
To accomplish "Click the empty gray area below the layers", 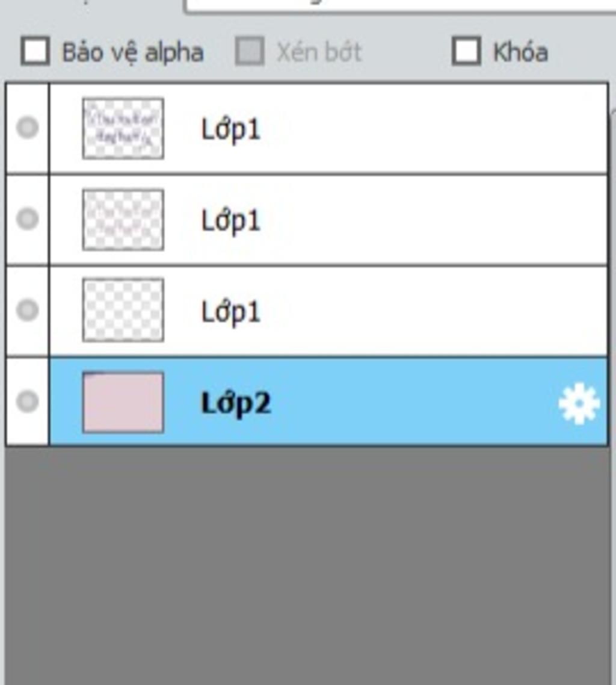I will (307, 565).
